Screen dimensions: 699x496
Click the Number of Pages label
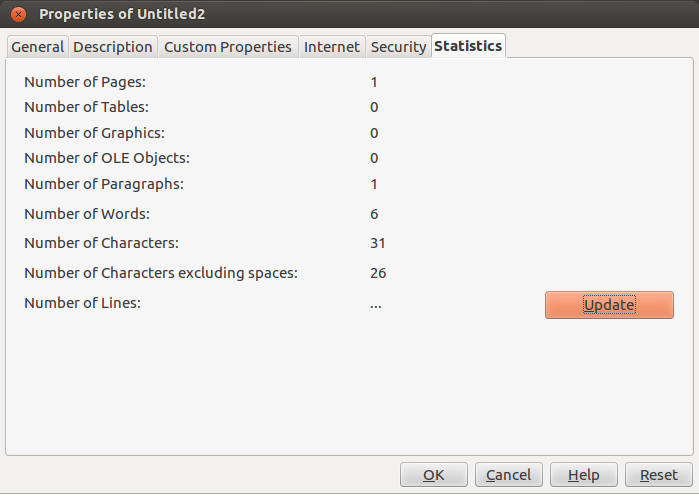click(85, 82)
